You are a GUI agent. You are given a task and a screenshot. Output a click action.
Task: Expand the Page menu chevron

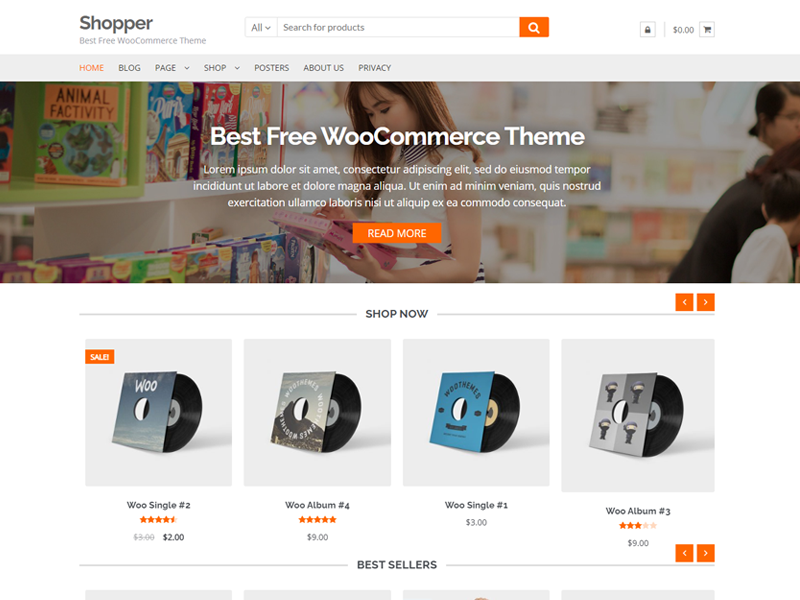tap(187, 68)
